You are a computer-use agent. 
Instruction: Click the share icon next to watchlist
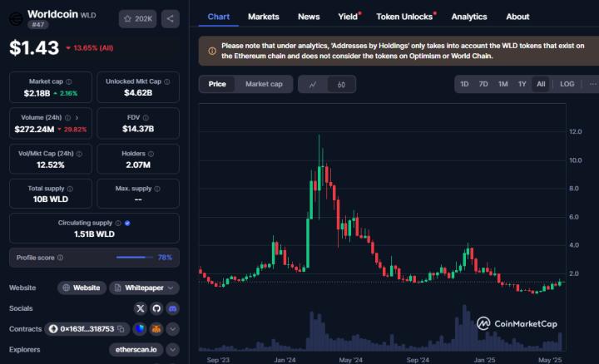click(170, 17)
